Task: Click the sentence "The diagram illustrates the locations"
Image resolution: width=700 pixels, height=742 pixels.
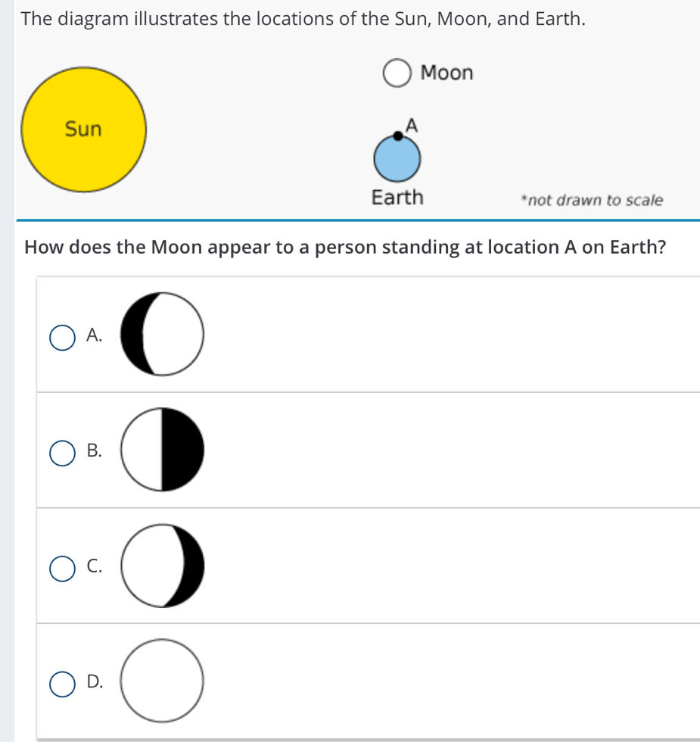Action: pyautogui.click(x=303, y=19)
